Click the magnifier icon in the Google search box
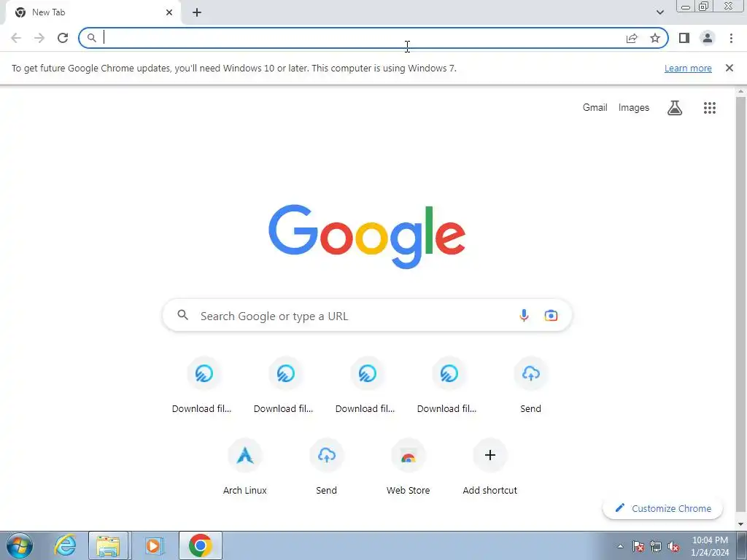747x560 pixels. click(183, 315)
